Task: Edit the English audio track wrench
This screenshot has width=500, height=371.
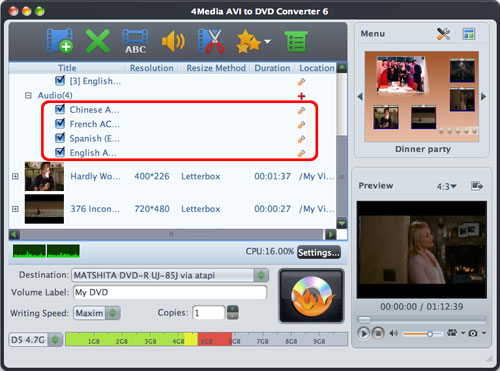Action: [x=301, y=153]
